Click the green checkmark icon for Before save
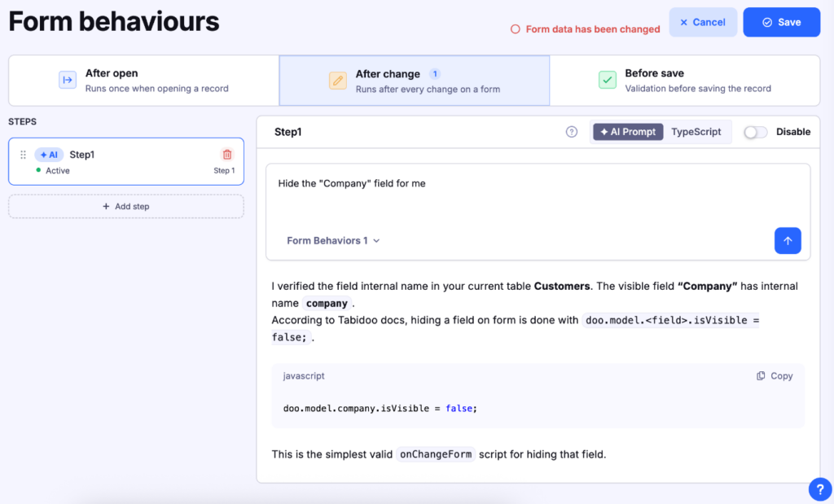 608,81
